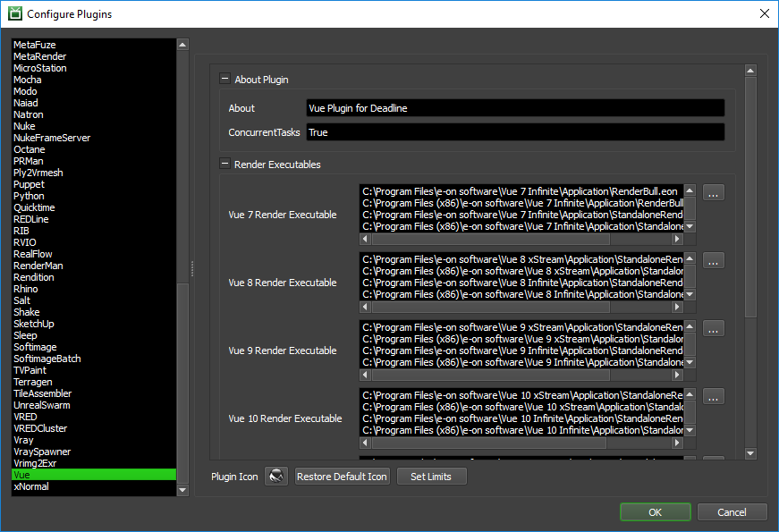Select UnrealSwarm in the plugin list
The width and height of the screenshot is (779, 532).
[x=94, y=405]
